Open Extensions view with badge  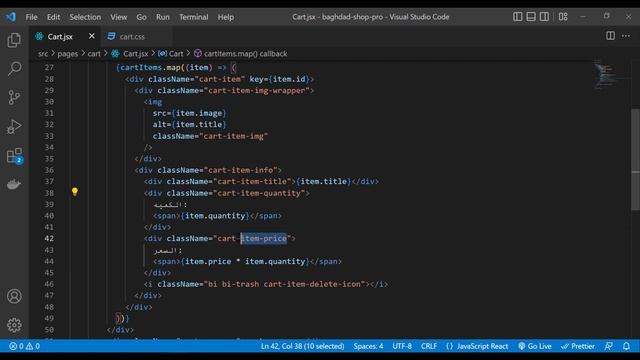[x=15, y=156]
